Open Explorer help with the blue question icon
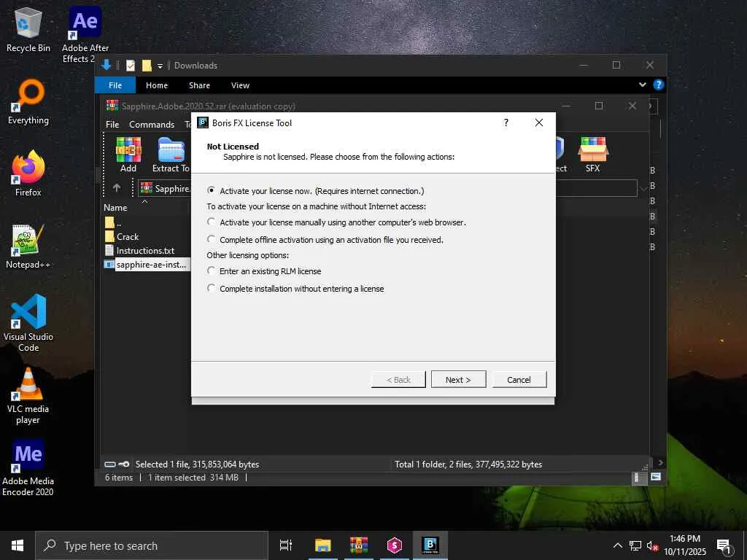Image resolution: width=747 pixels, height=560 pixels. (659, 85)
